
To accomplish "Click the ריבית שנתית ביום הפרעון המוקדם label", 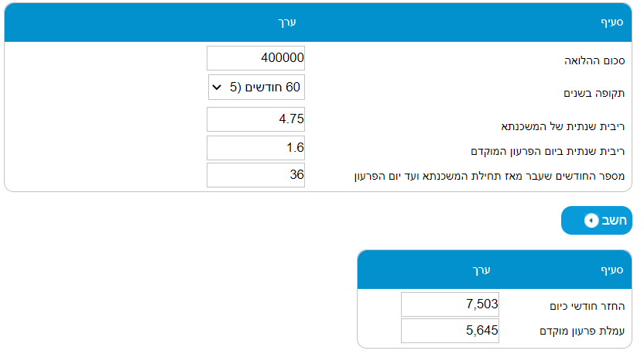I will (547, 151).
